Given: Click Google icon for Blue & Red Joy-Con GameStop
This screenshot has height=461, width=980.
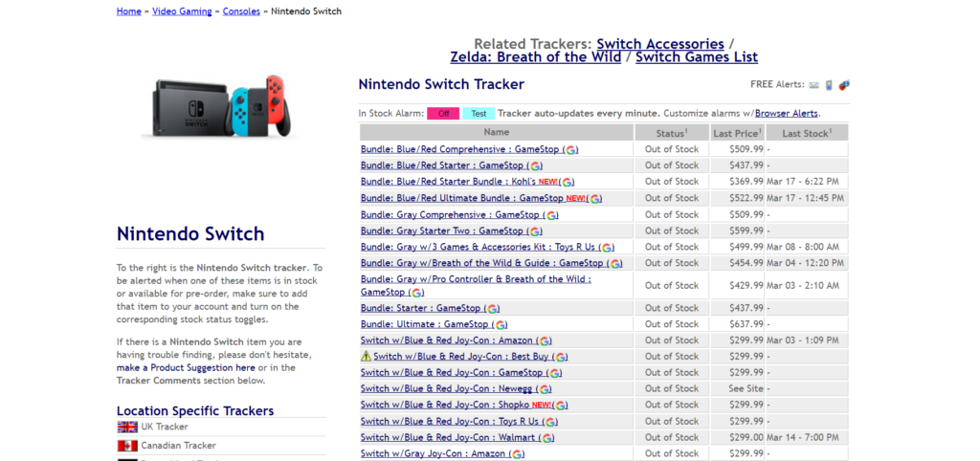Looking at the screenshot, I should click(x=556, y=373).
